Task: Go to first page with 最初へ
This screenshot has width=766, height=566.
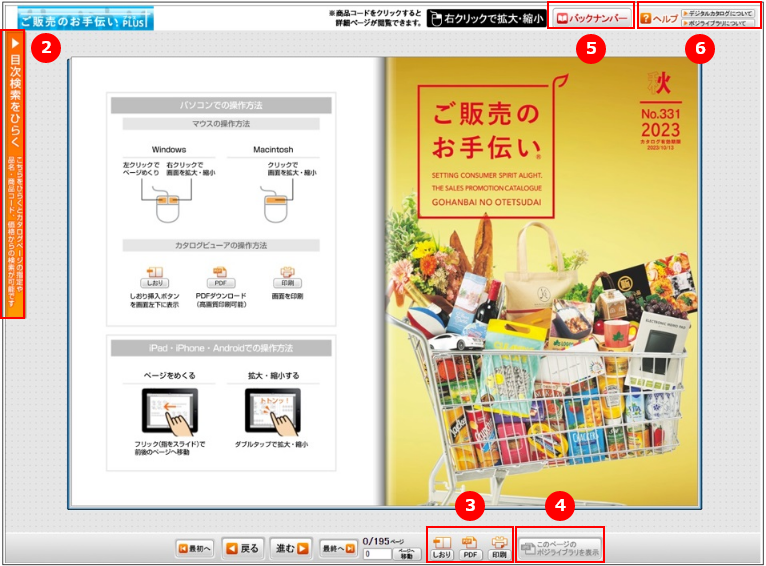Action: (x=194, y=548)
